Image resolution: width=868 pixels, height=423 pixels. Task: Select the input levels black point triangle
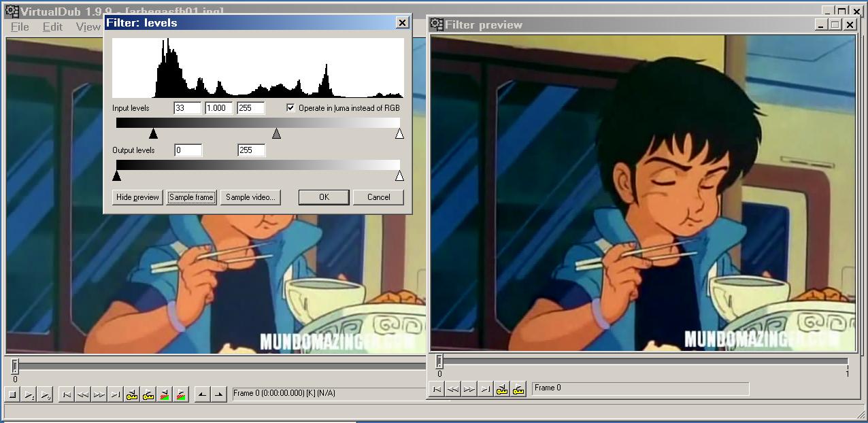pyautogui.click(x=153, y=134)
